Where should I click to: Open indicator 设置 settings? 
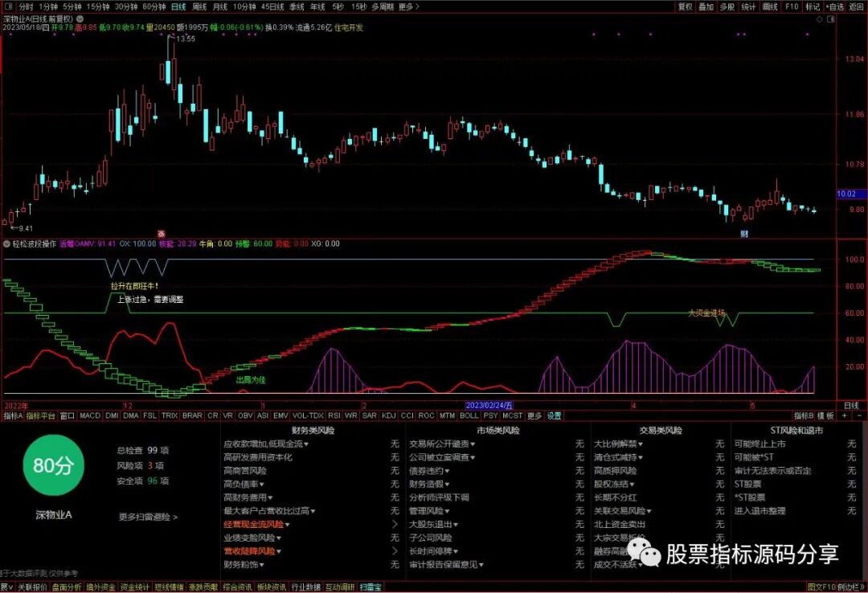click(x=554, y=415)
